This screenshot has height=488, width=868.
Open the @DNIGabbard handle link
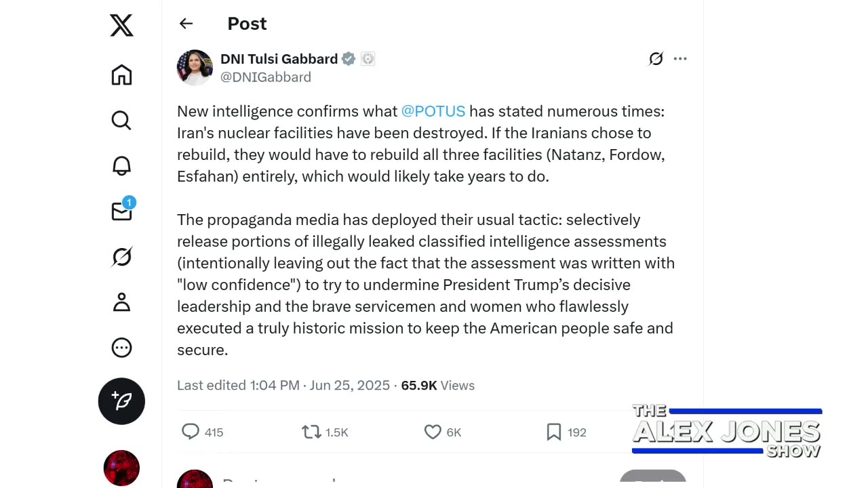[266, 77]
